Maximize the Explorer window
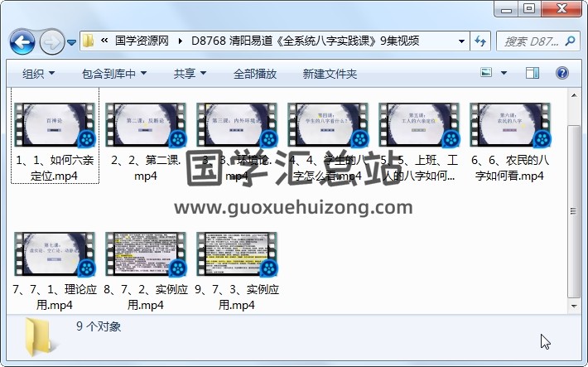 [x=529, y=8]
